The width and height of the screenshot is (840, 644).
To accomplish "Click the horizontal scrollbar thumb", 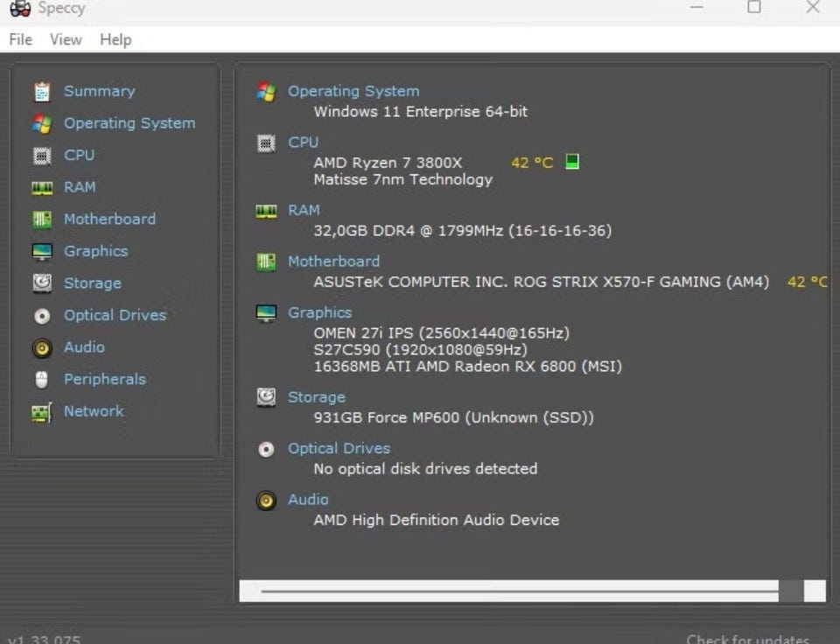I will (x=791, y=591).
